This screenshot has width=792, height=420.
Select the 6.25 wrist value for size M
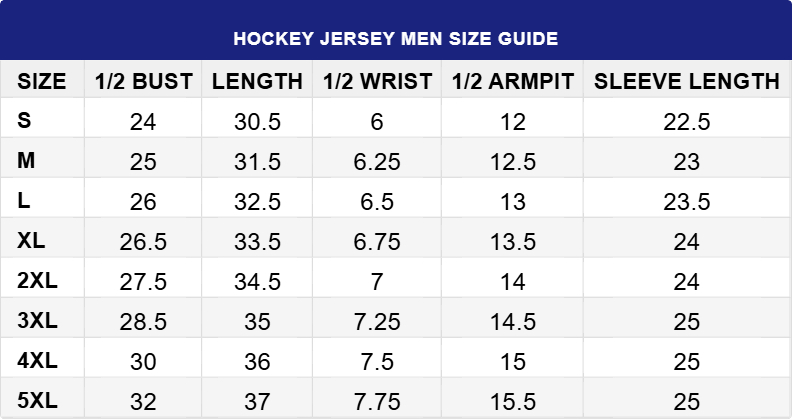click(378, 162)
